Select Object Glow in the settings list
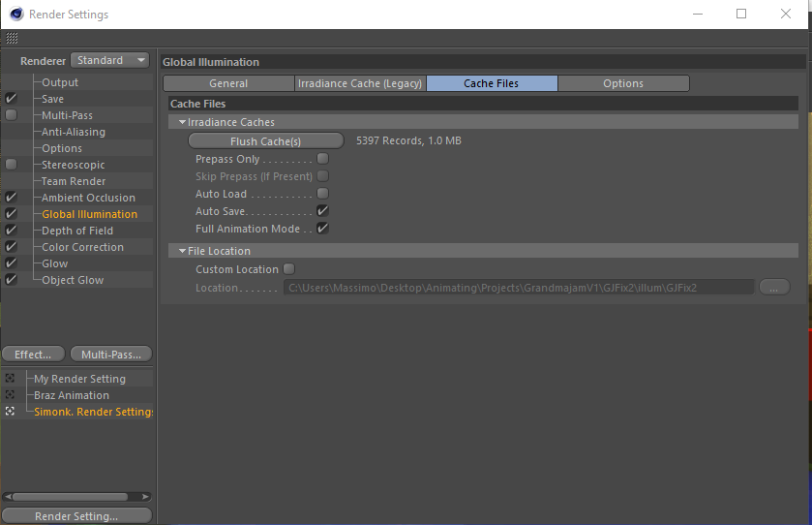The image size is (812, 525). (73, 280)
